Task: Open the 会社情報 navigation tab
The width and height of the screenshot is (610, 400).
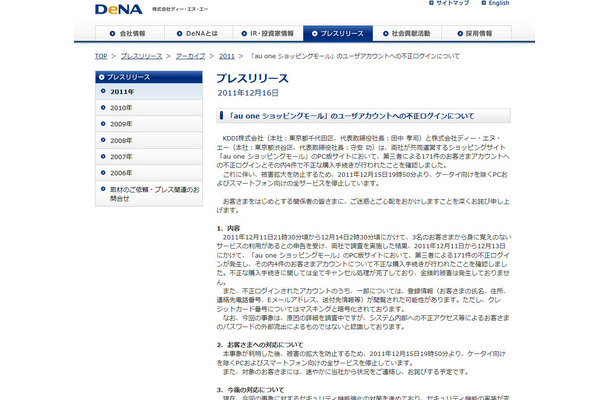Action: click(130, 33)
